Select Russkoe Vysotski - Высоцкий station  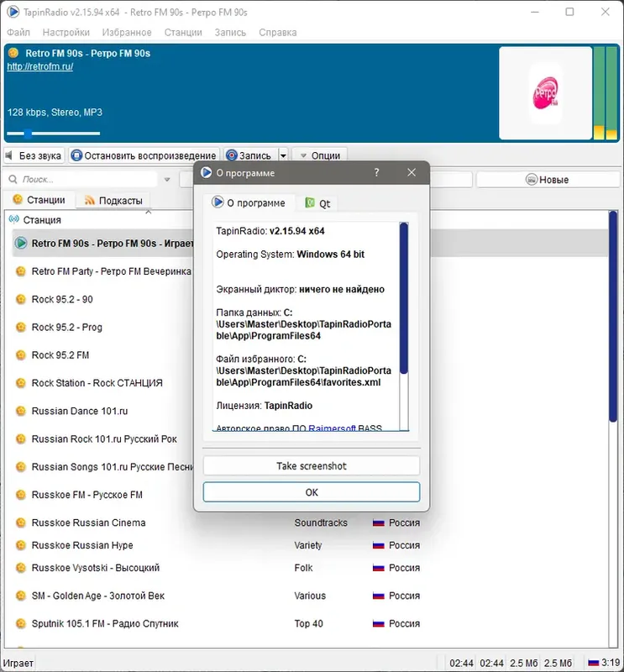[x=96, y=568]
